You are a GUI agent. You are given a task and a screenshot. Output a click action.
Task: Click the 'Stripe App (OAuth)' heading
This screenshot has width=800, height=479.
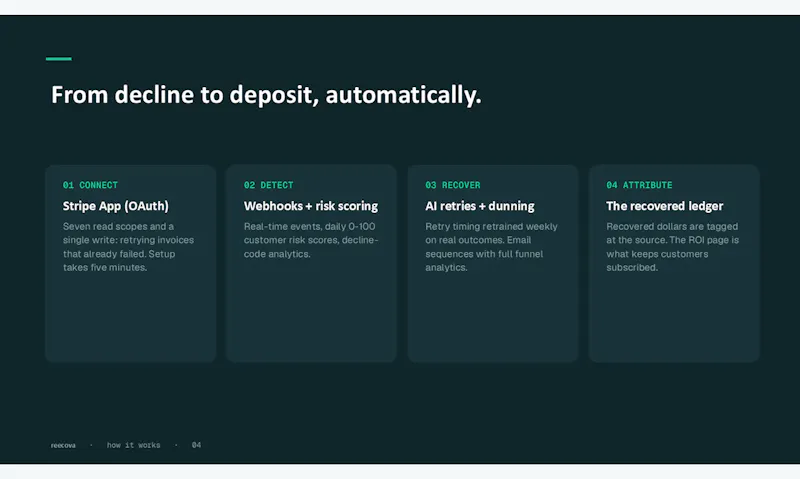tap(116, 206)
